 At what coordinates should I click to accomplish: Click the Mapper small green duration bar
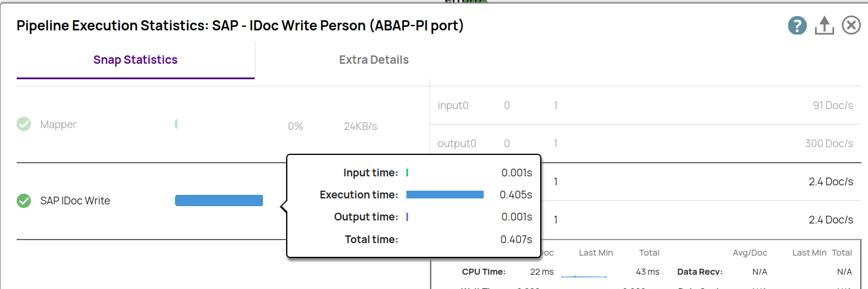pyautogui.click(x=176, y=125)
